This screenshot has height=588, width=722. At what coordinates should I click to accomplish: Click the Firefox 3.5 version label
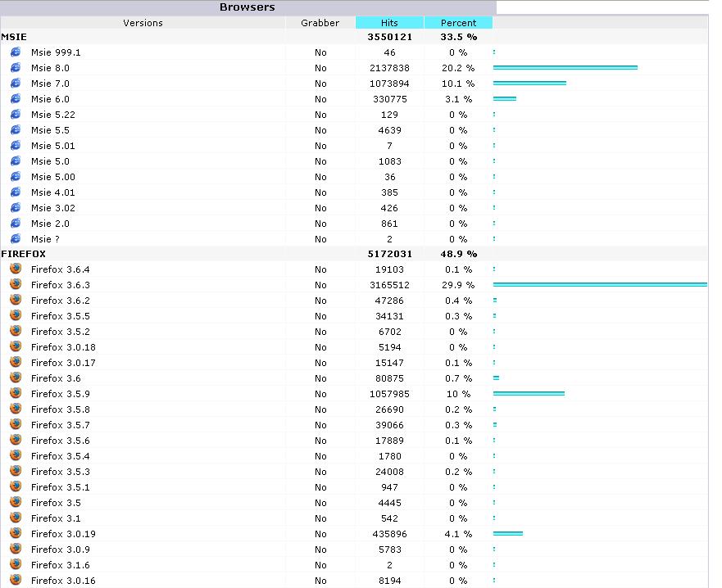[56, 503]
